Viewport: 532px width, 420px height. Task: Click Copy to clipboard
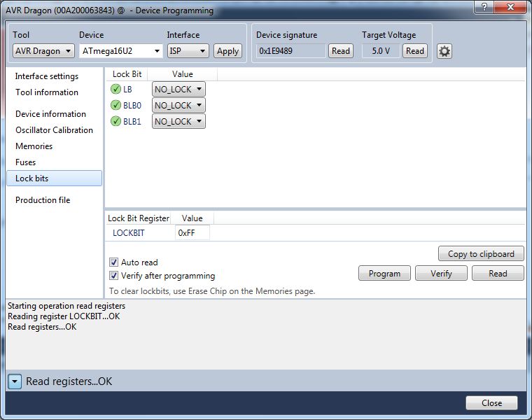(x=481, y=254)
